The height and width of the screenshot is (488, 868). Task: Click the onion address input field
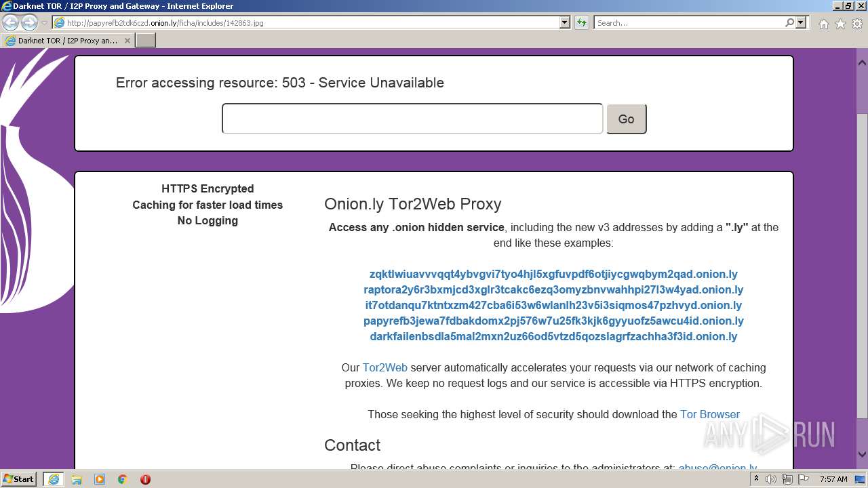(412, 119)
